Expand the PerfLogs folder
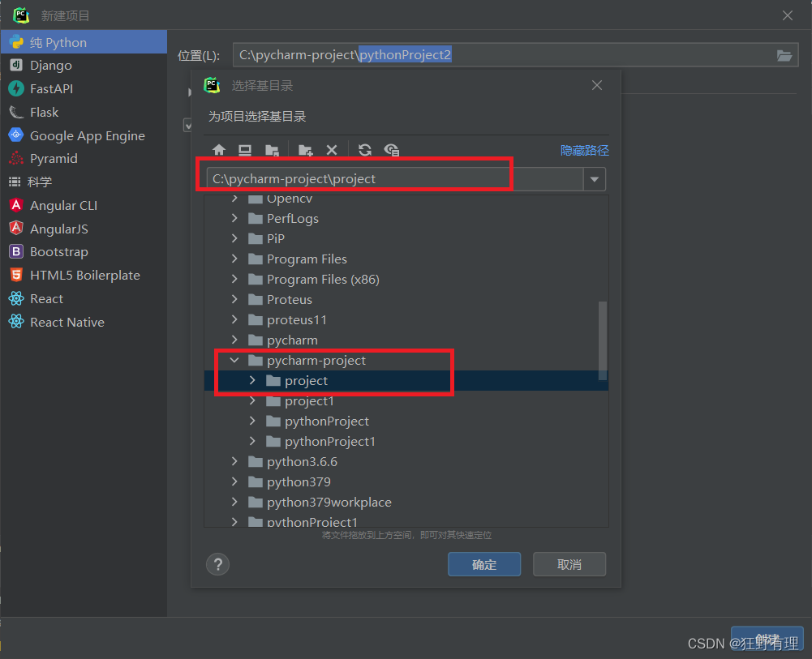 pos(234,218)
